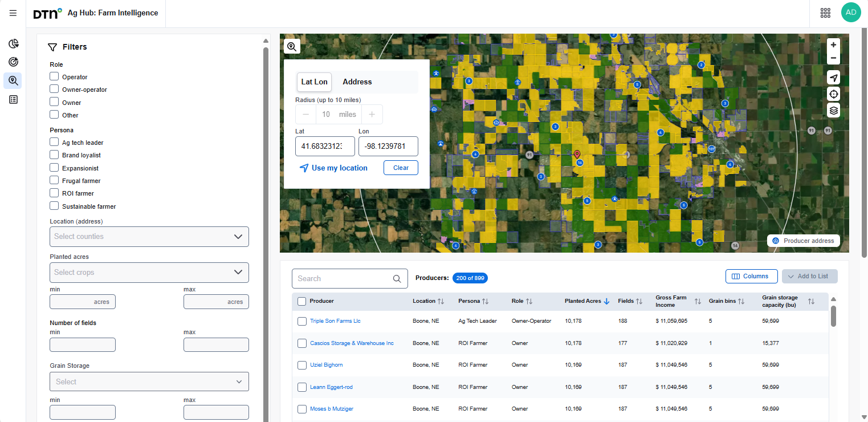Open the hamburger navigation menu
Viewport: 868px width, 422px height.
pos(13,13)
